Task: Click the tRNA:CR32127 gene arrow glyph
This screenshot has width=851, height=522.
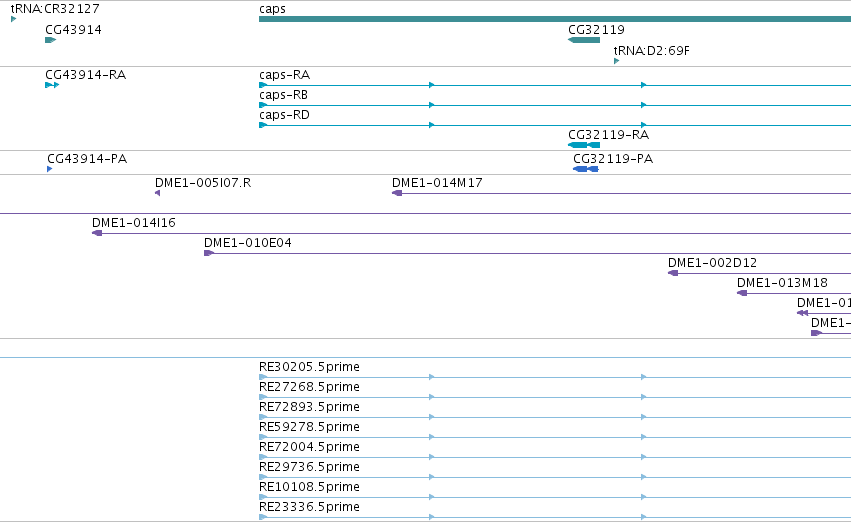Action: (14, 19)
